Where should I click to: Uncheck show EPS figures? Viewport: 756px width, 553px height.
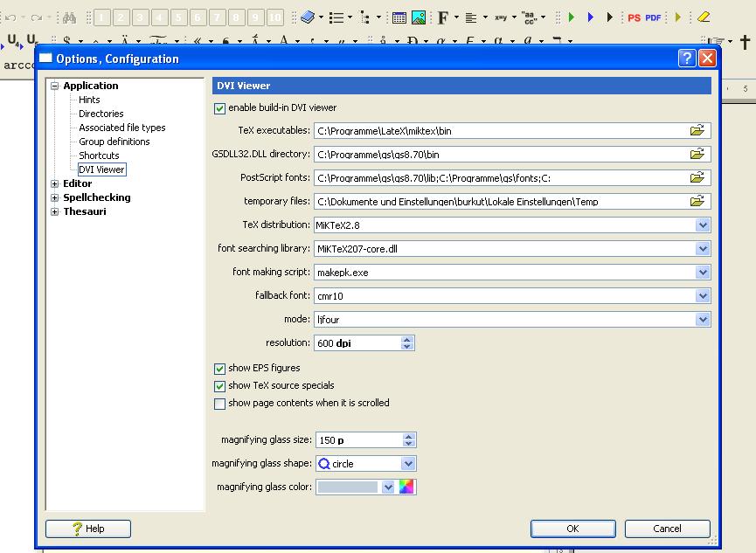[x=219, y=369]
